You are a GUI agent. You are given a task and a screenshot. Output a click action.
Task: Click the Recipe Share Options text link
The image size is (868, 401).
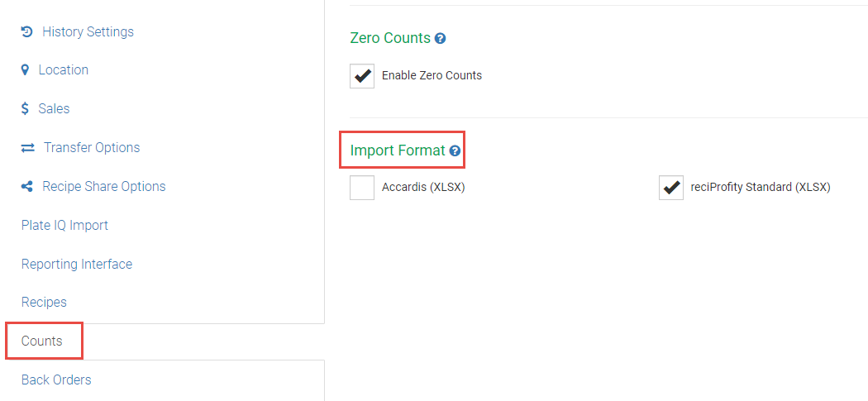pyautogui.click(x=104, y=186)
